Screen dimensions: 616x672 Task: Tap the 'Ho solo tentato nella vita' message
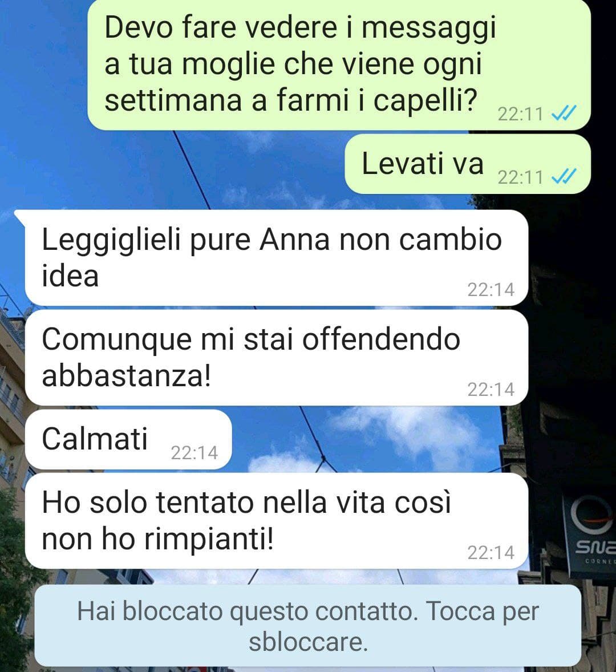[x=277, y=521]
